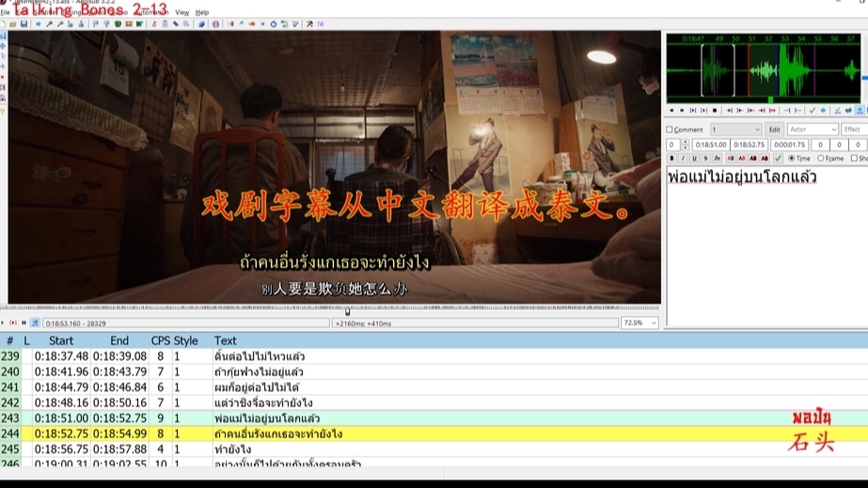Click the audio next line arrow
The width and height of the screenshot is (868, 488).
682,110
